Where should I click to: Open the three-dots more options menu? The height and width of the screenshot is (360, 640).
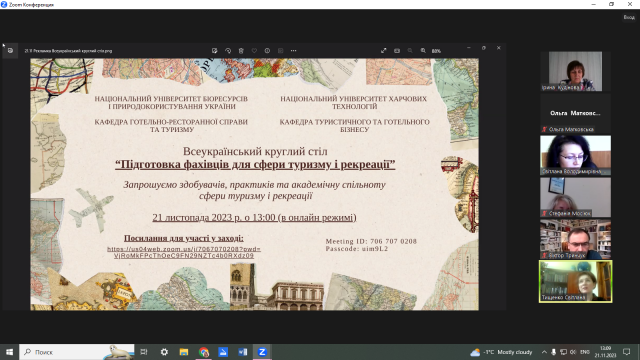tap(293, 51)
